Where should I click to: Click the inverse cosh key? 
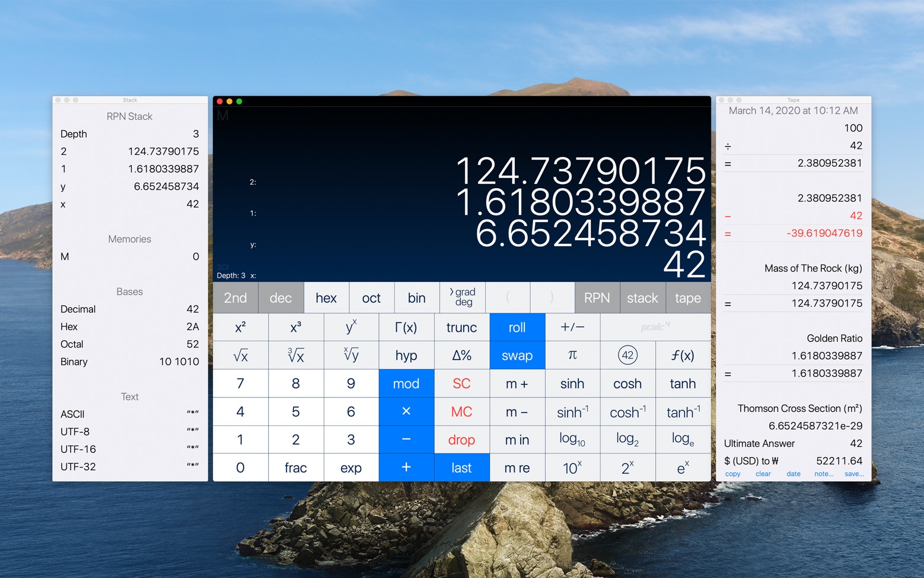(x=627, y=411)
